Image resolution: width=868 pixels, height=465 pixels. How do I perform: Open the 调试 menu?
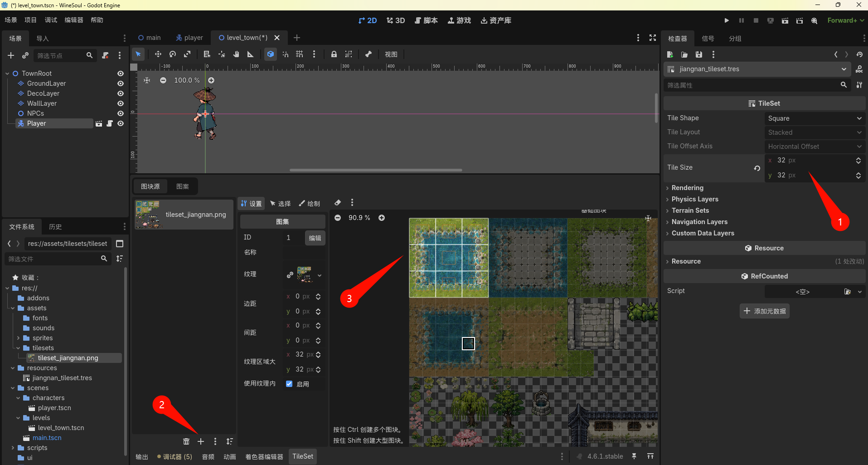[x=51, y=20]
